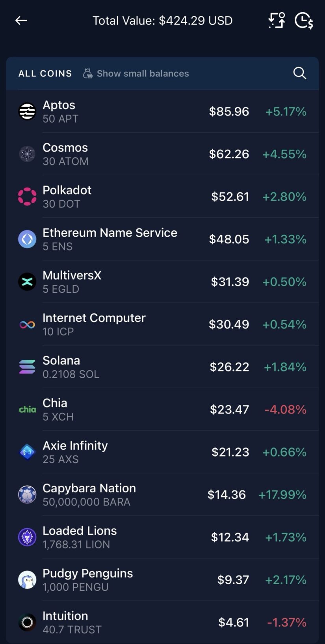325x644 pixels.
Task: Tap the Total Value header text
Action: tap(162, 20)
